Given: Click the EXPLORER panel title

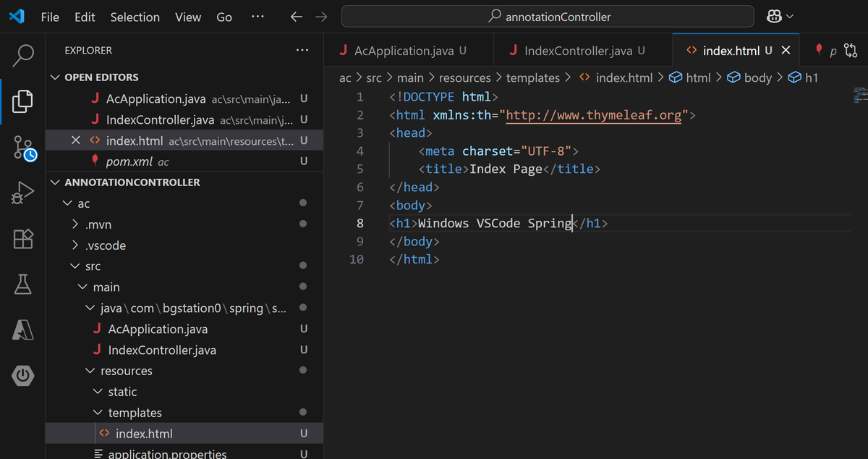Looking at the screenshot, I should click(88, 51).
